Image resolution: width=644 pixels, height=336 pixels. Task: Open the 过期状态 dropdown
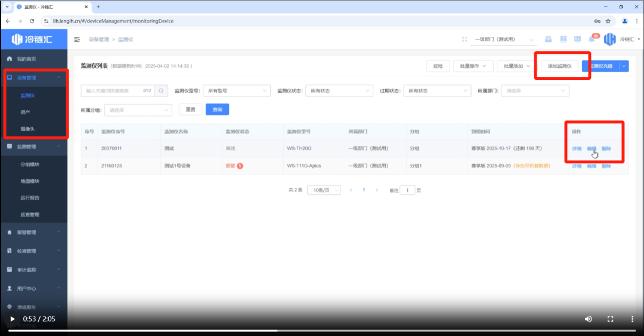click(437, 91)
